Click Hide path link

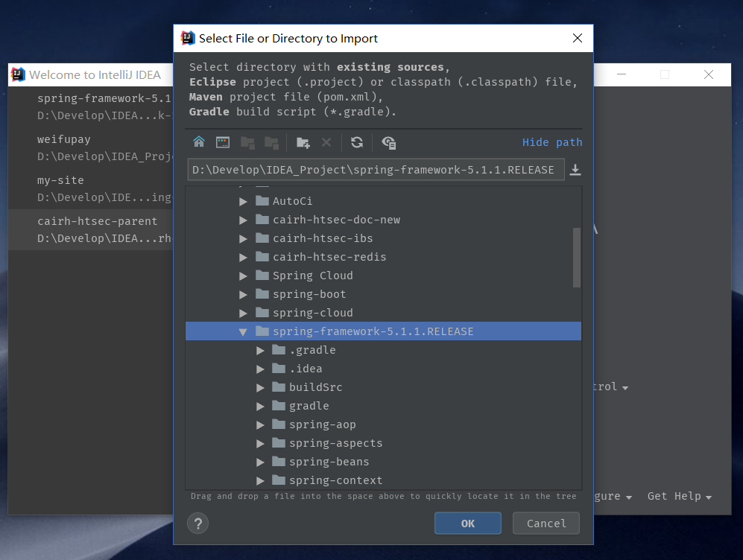coord(552,142)
